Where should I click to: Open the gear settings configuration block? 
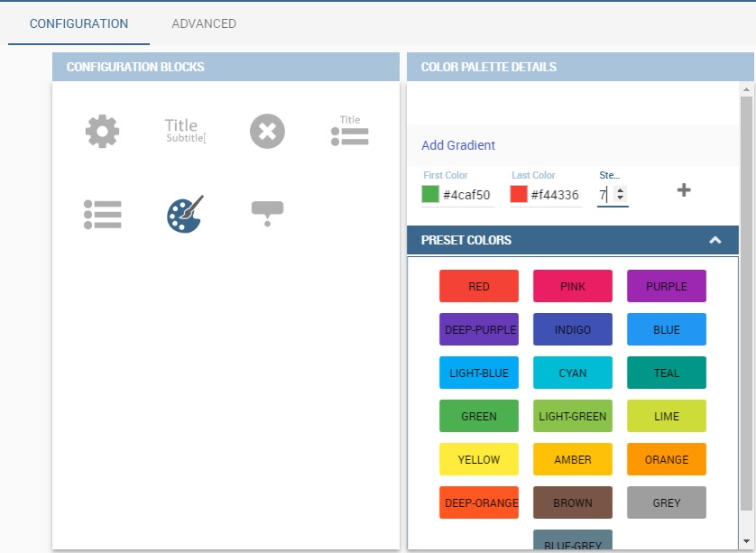click(x=102, y=131)
